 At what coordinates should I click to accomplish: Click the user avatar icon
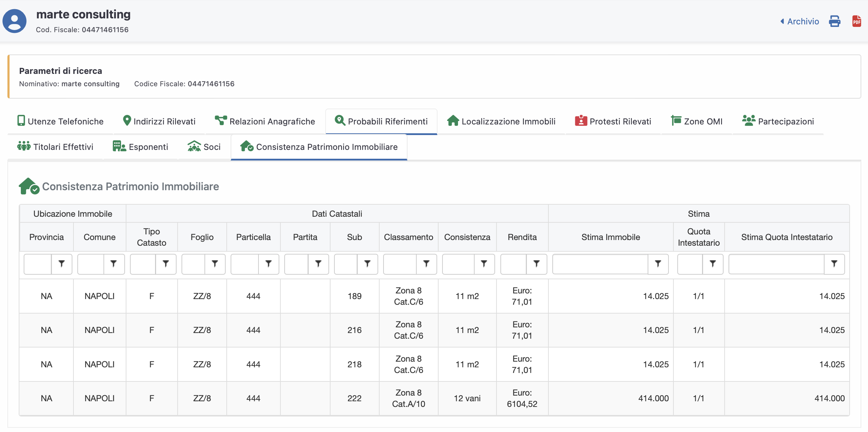point(14,21)
